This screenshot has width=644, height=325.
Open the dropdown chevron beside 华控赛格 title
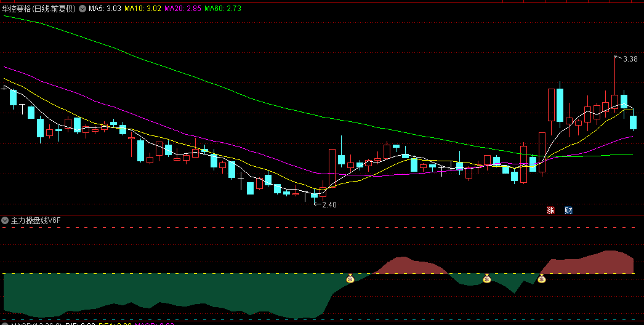[x=82, y=9]
